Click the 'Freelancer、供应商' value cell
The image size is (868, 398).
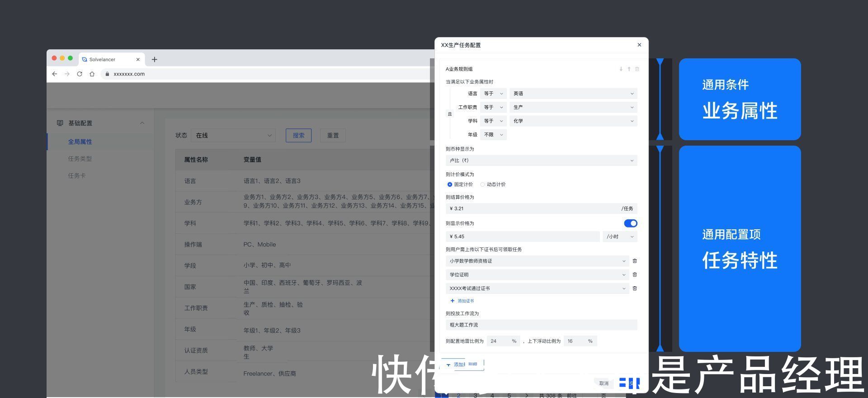click(x=269, y=374)
